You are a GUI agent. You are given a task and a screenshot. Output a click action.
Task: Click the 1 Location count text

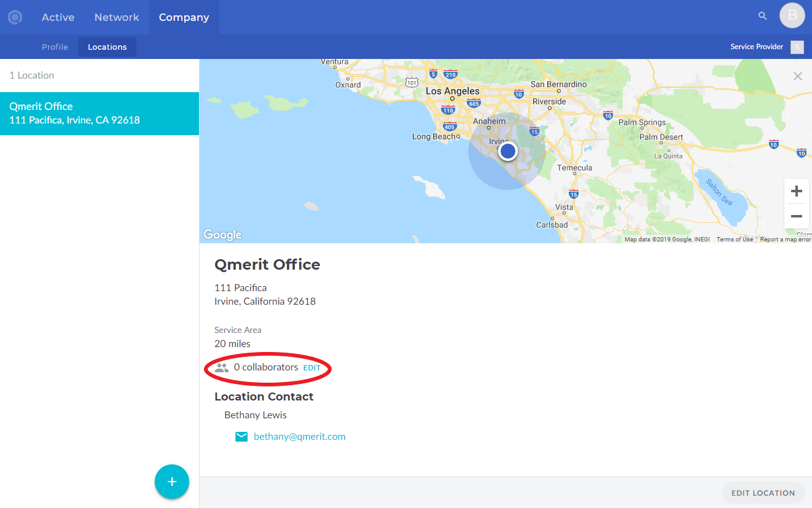click(x=32, y=76)
